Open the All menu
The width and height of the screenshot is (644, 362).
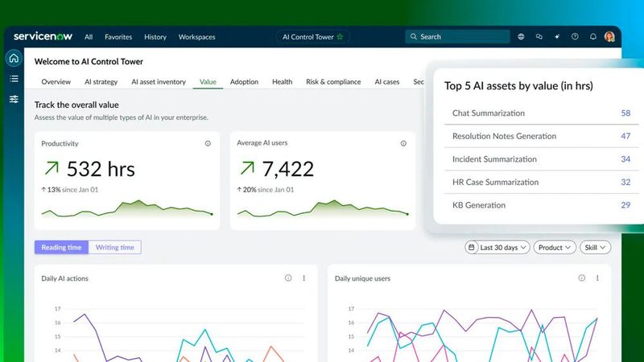[89, 36]
